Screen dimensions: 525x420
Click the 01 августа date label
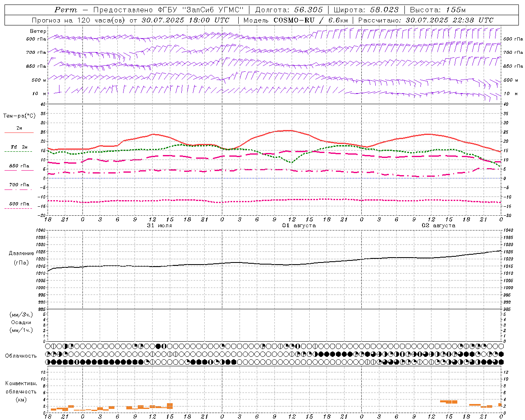click(x=299, y=226)
